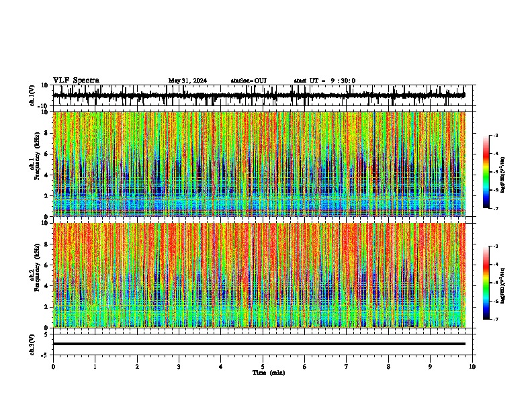Click the '5' tick on the time axis

263,367
